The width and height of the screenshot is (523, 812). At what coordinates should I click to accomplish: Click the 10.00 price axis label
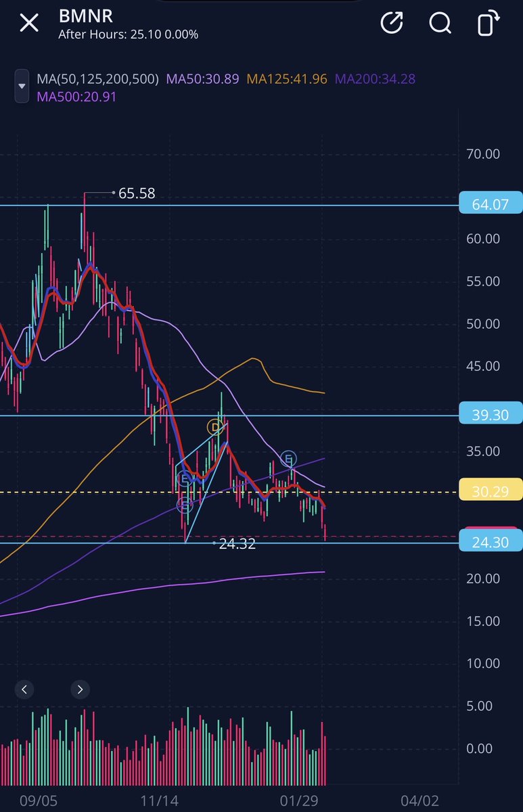(x=483, y=663)
